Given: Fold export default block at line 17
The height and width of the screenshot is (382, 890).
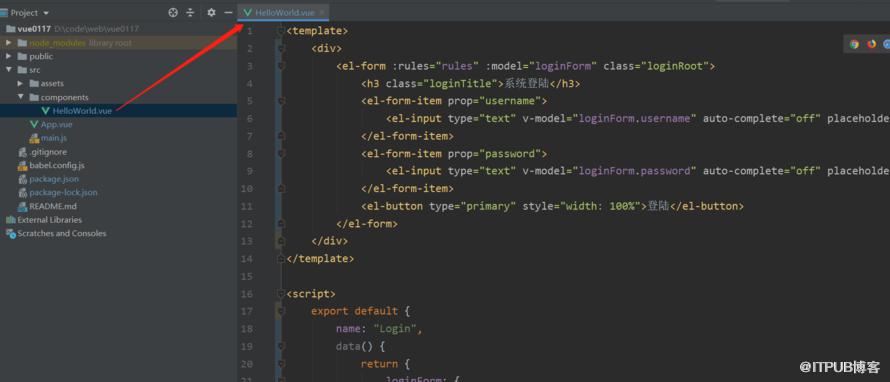Looking at the screenshot, I should click(280, 311).
